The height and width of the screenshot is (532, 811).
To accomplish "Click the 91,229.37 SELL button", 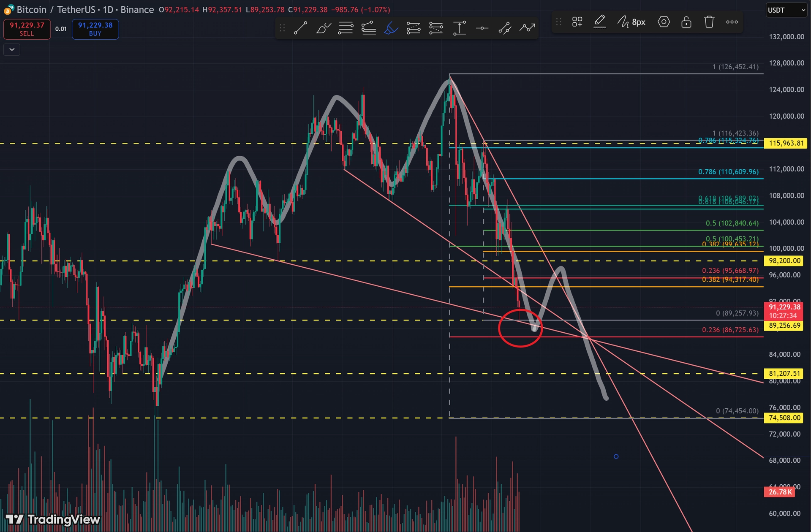I will click(27, 29).
